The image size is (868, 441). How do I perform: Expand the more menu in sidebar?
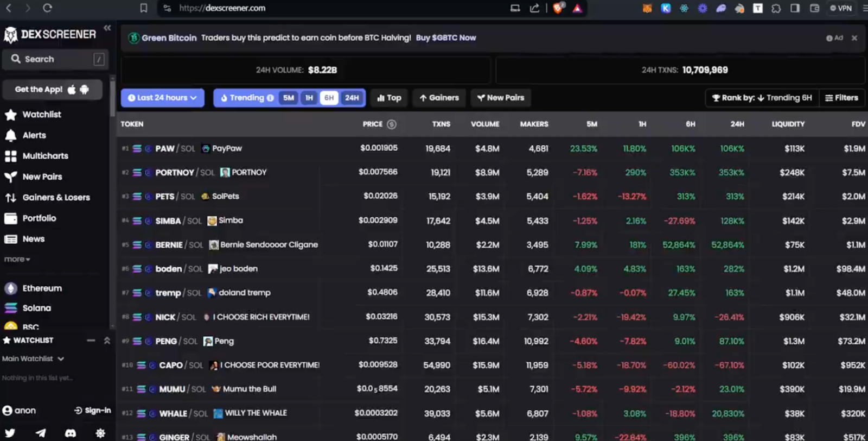click(17, 260)
